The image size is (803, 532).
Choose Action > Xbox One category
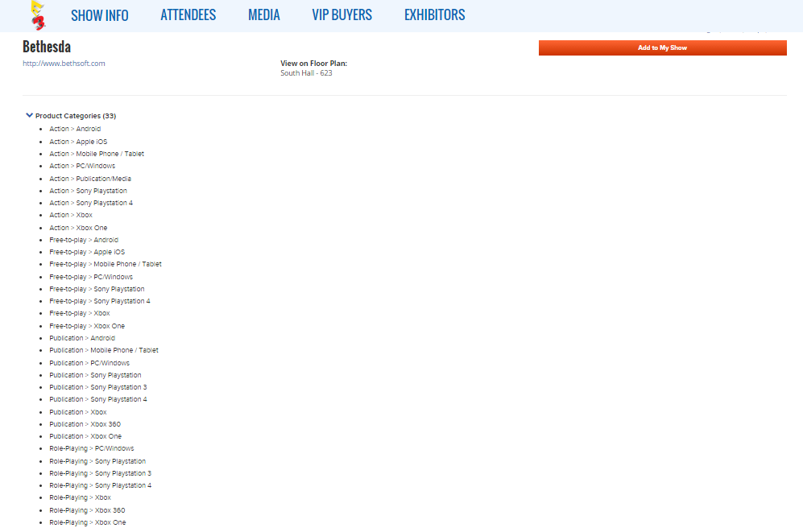coord(78,228)
